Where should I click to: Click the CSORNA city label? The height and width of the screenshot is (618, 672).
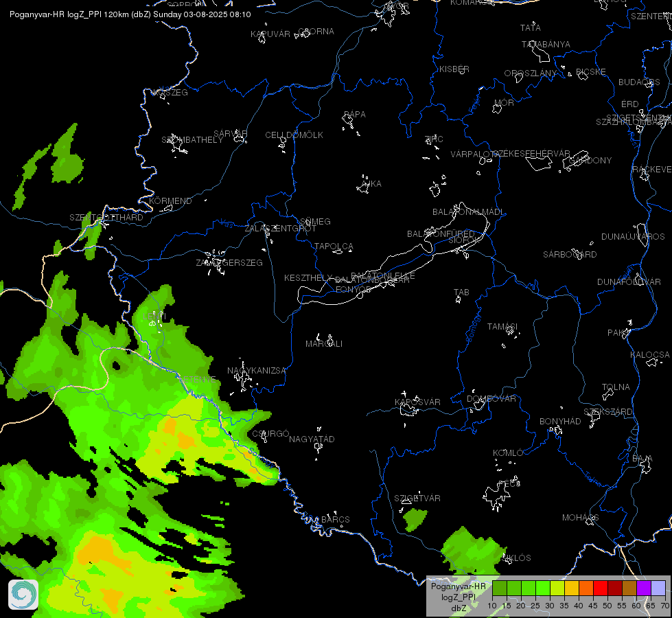point(316,32)
